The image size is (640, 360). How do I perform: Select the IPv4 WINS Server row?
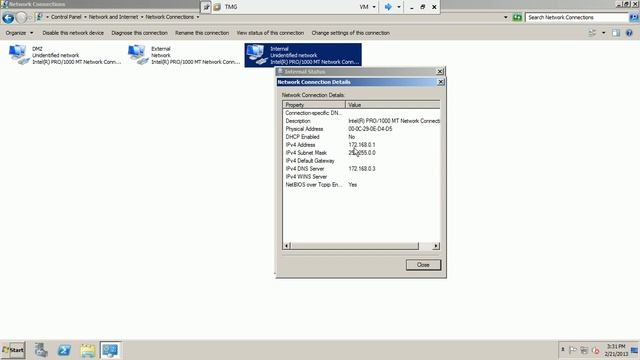361,177
